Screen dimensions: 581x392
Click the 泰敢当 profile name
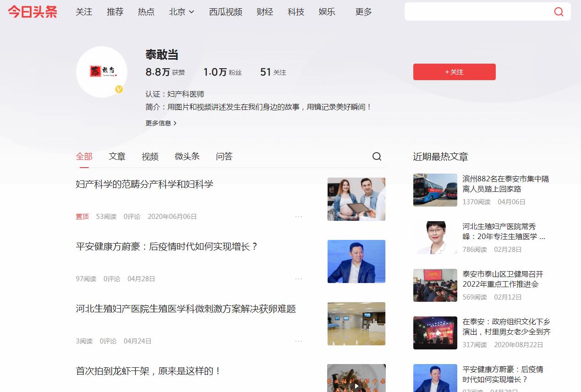point(162,55)
